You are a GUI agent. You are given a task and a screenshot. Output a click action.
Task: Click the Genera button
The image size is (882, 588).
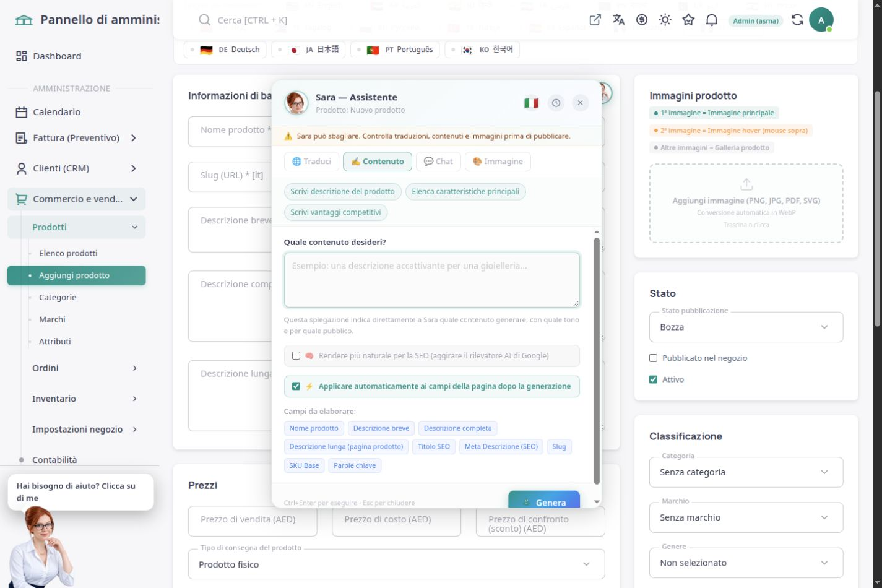[544, 500]
